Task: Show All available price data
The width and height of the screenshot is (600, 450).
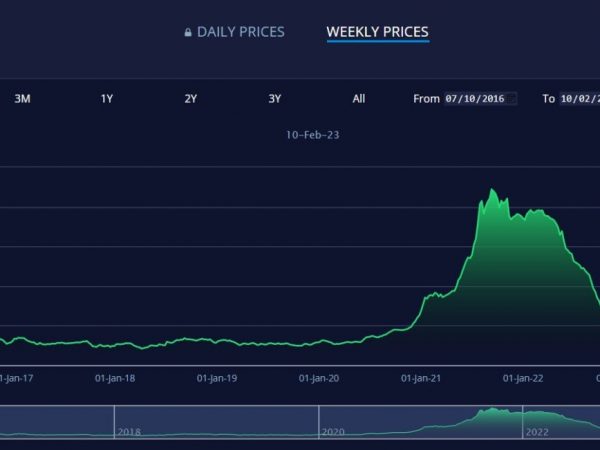Action: pyautogui.click(x=359, y=99)
